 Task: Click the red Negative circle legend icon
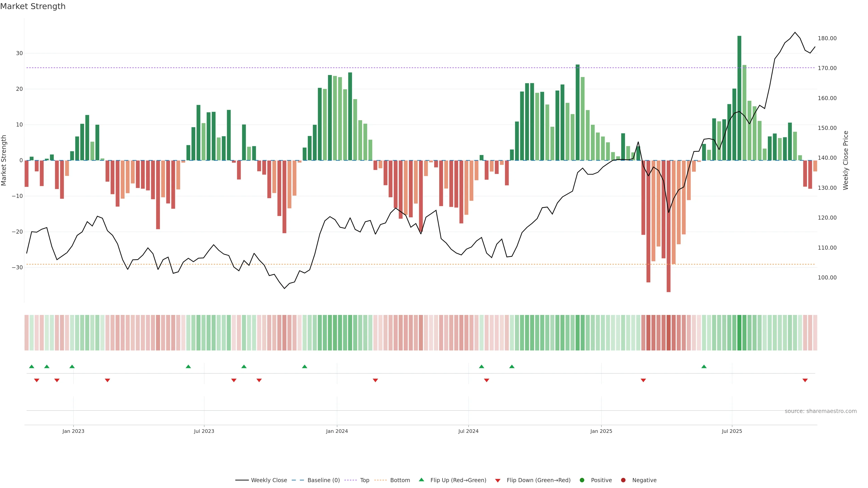(623, 480)
